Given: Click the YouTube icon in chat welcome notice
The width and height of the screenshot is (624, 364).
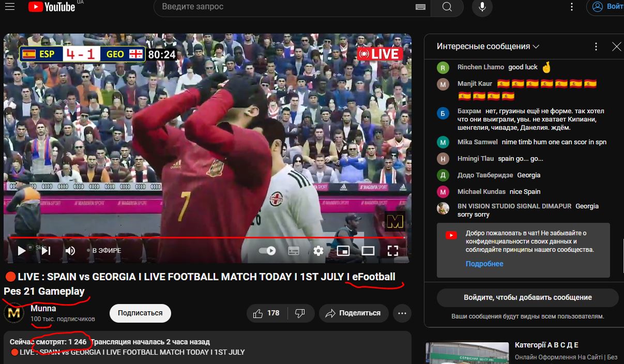Looking at the screenshot, I should click(x=451, y=235).
